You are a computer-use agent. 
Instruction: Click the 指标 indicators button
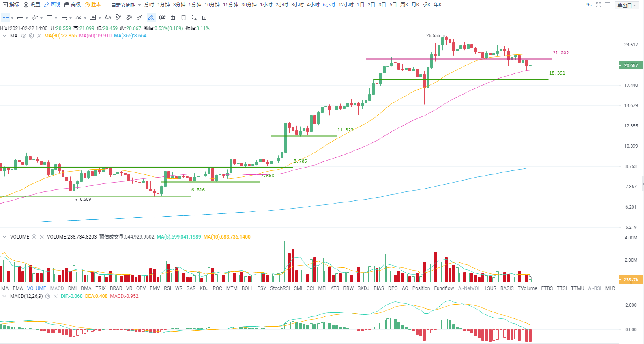pos(11,5)
